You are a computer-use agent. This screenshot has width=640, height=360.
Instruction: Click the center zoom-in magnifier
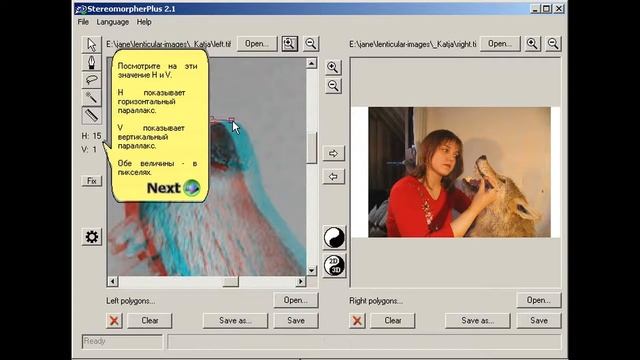tap(333, 67)
